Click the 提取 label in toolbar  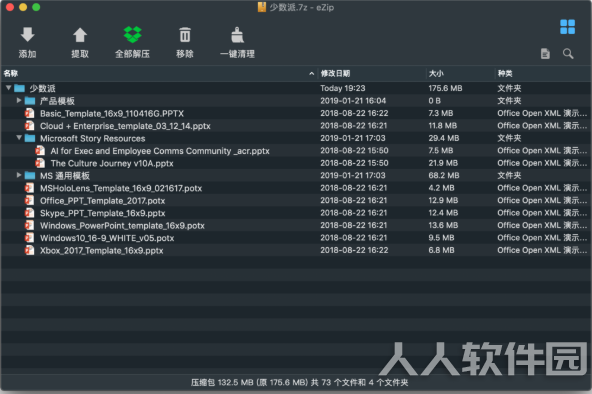80,54
